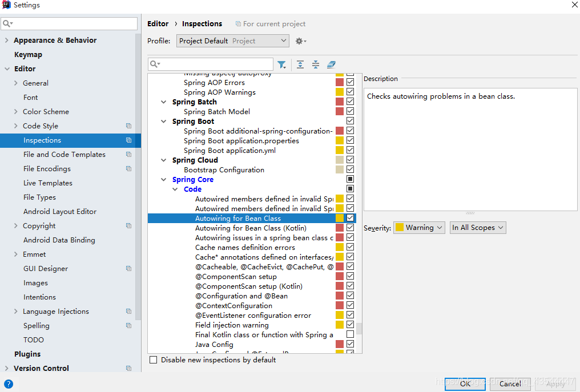Viewport: 580px width, 392px height.
Task: Uncheck Field injection warning inspection
Action: coord(351,325)
